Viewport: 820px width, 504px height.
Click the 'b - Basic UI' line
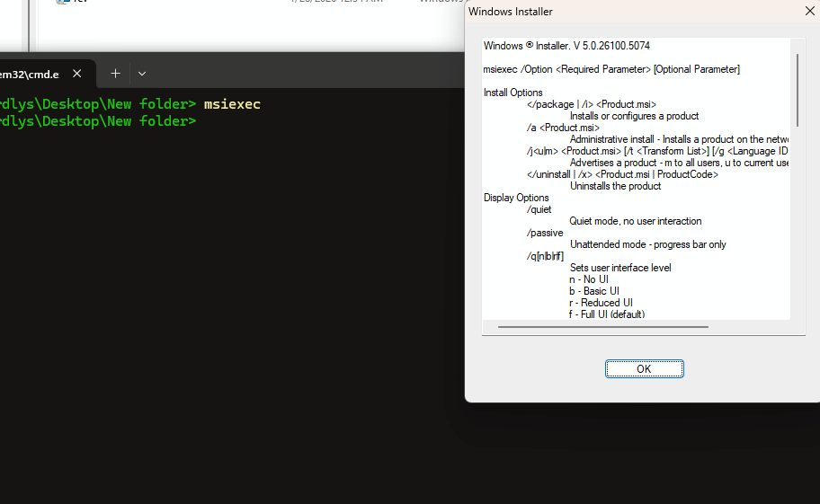click(594, 291)
